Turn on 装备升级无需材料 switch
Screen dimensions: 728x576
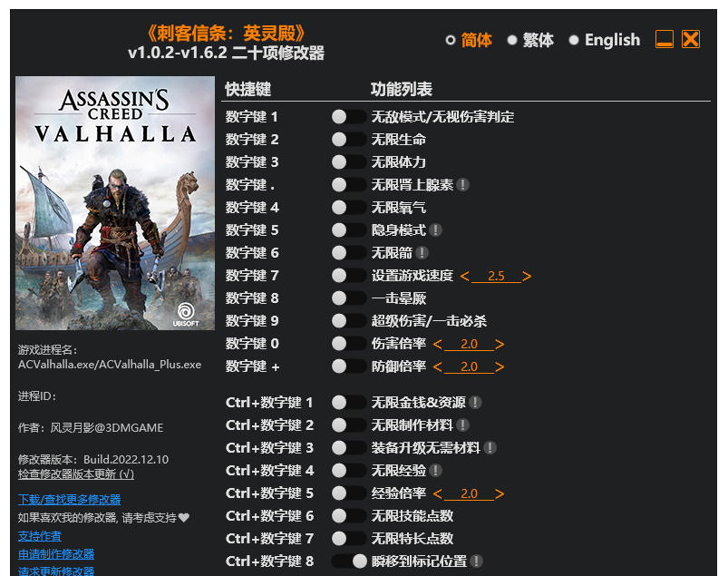pos(348,448)
